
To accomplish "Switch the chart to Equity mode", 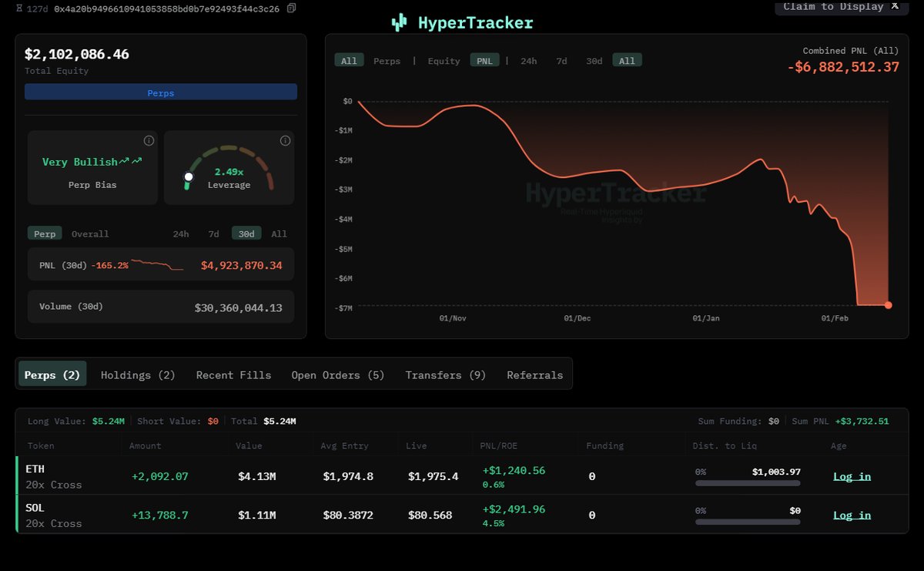I will (444, 61).
